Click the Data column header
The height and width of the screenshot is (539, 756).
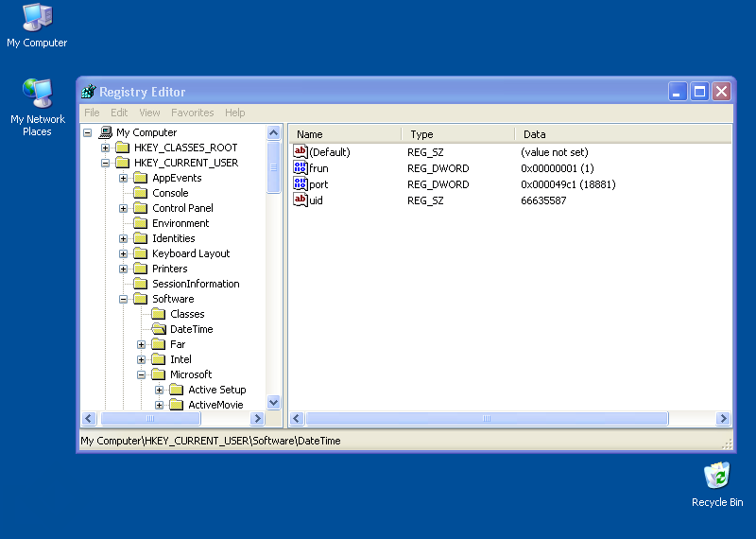(624, 134)
